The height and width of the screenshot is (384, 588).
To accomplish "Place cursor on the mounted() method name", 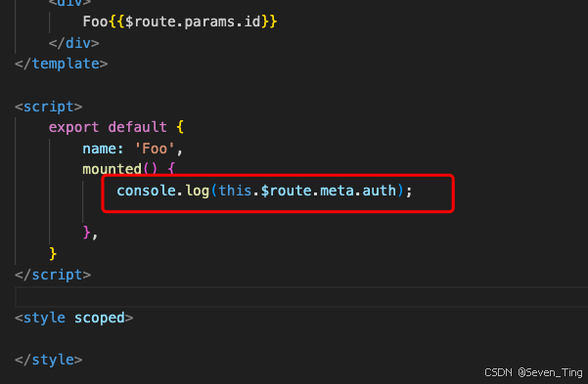I will [112, 169].
